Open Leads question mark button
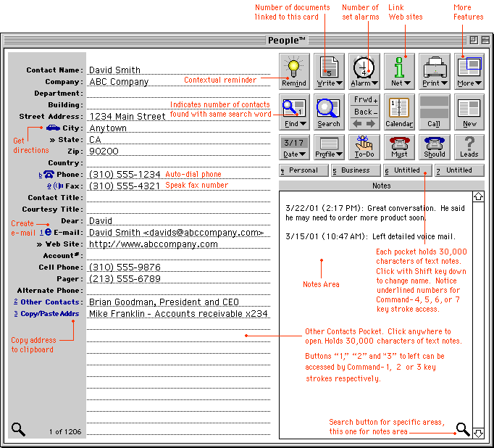Image resolution: width=494 pixels, height=448 pixels. click(x=469, y=146)
